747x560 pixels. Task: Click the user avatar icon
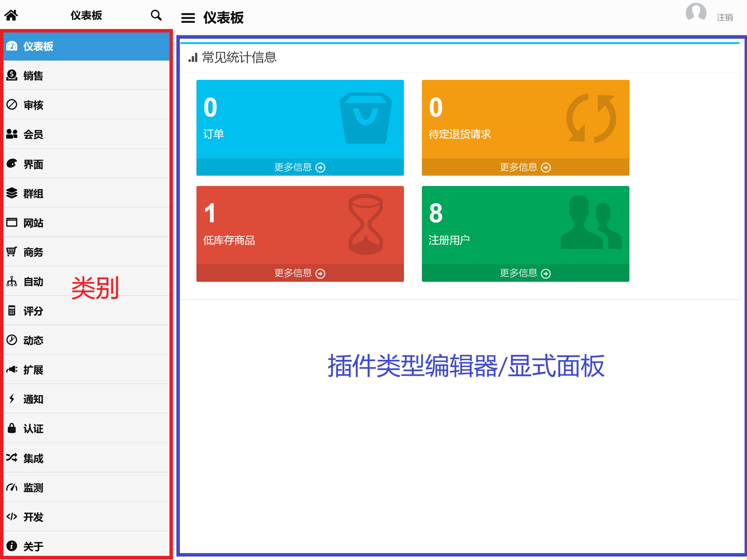[x=696, y=13]
